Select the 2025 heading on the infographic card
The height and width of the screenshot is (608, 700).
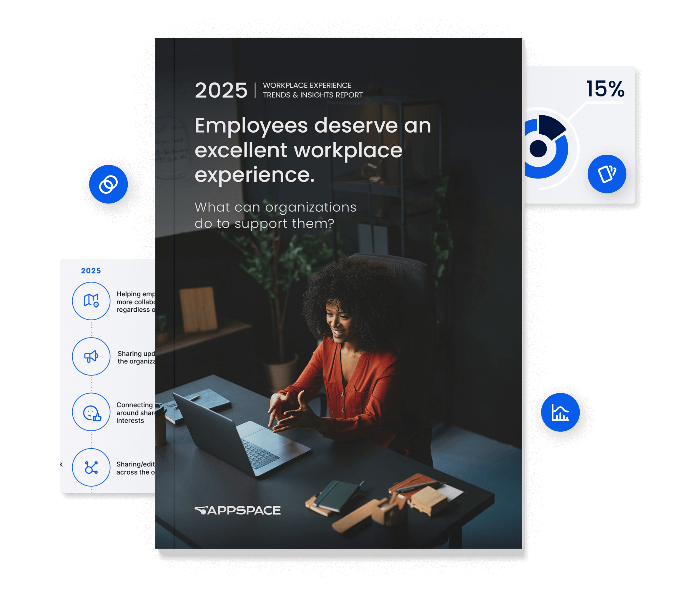[90, 271]
